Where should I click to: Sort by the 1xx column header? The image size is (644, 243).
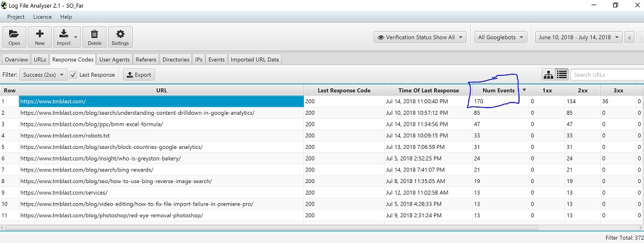pos(547,90)
